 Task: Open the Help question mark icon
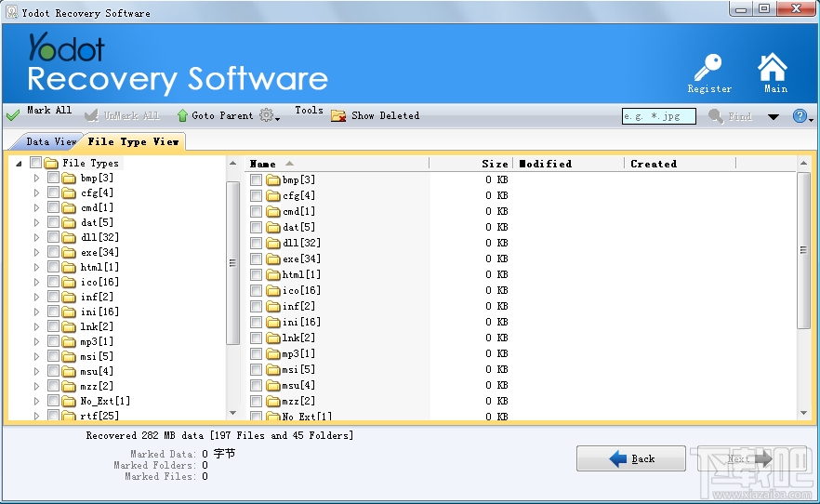[x=800, y=115]
